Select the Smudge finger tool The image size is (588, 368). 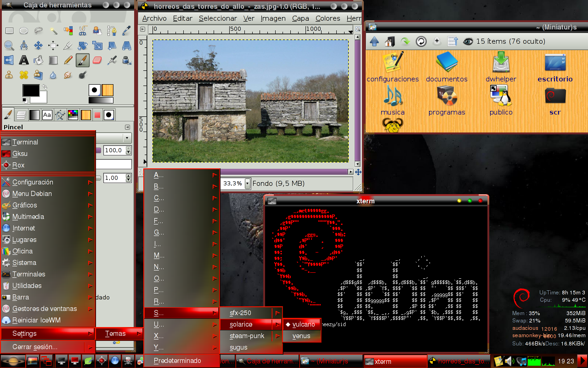pyautogui.click(x=68, y=75)
